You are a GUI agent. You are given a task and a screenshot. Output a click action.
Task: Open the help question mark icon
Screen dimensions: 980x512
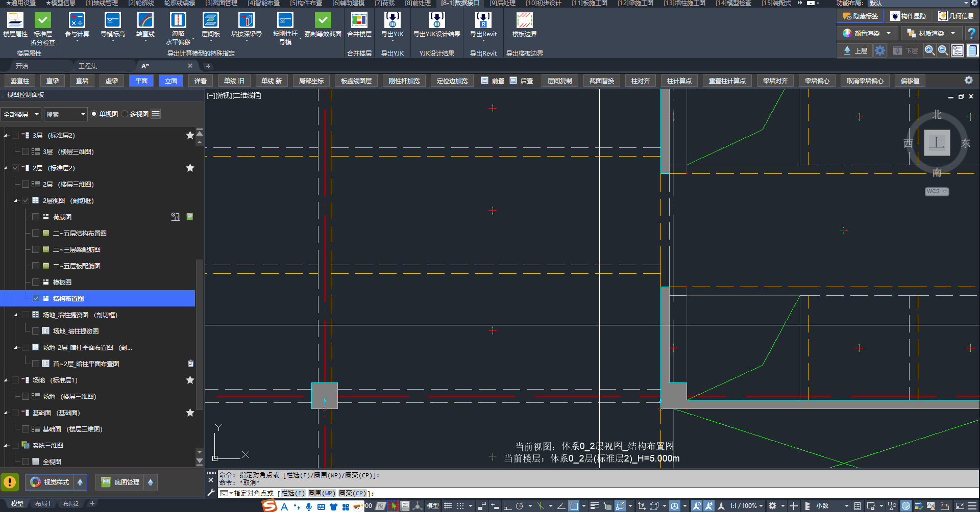[x=971, y=34]
